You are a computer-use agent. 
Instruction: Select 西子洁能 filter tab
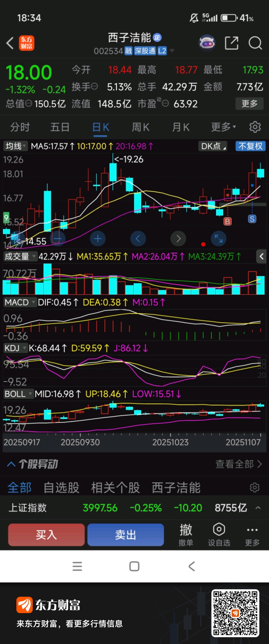pos(176,487)
